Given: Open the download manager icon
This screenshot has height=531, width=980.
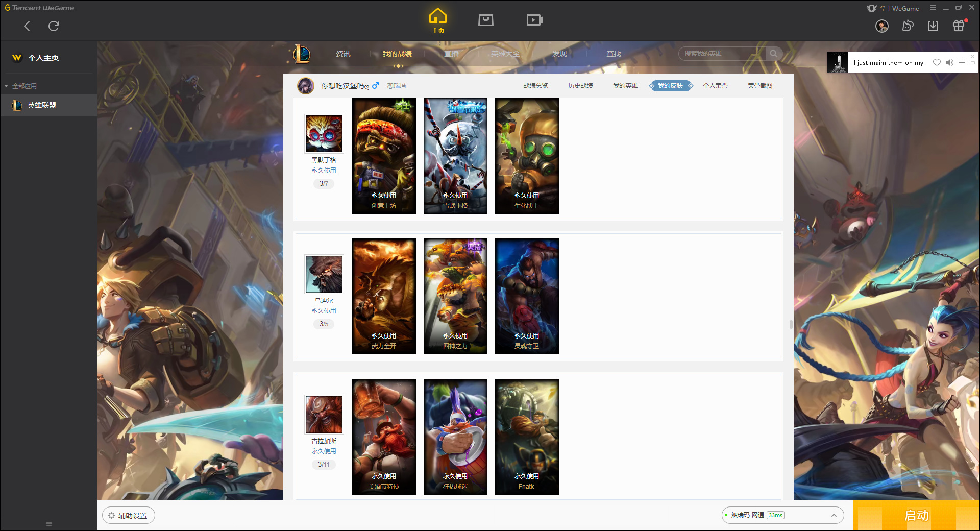Looking at the screenshot, I should [933, 26].
